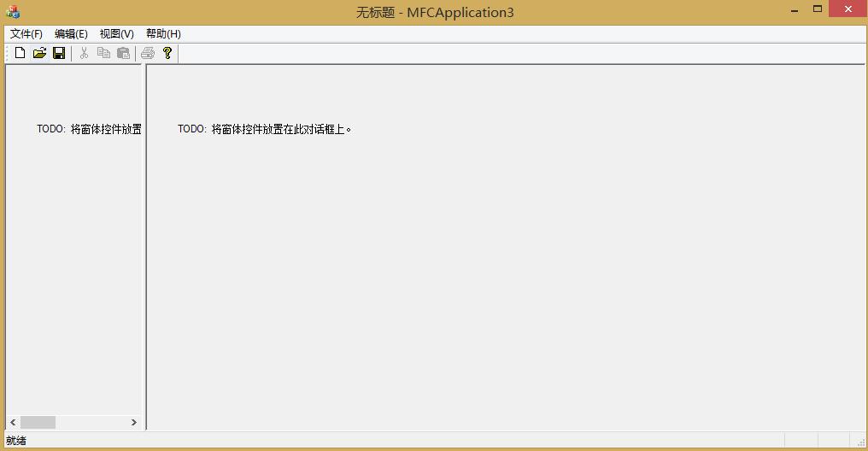The height and width of the screenshot is (451, 868).
Task: Click the right pane TODO: 将窗体控件放置在此对话框上 text
Action: (264, 129)
